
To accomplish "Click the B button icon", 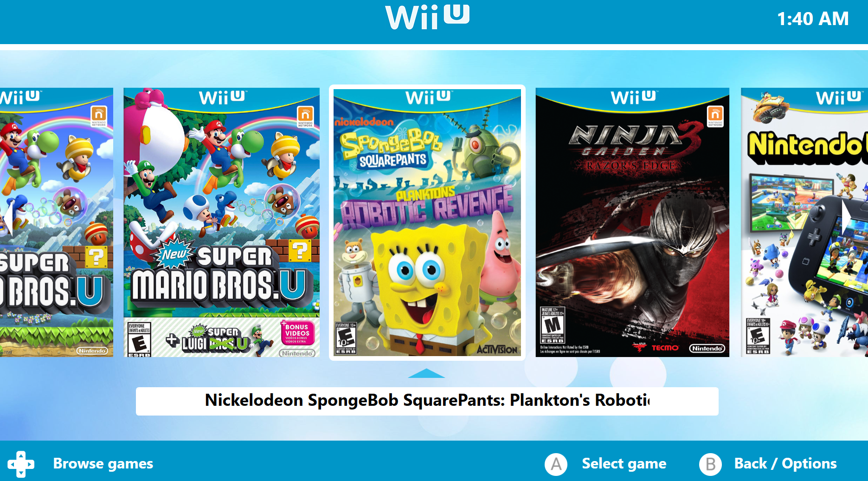I will point(710,464).
